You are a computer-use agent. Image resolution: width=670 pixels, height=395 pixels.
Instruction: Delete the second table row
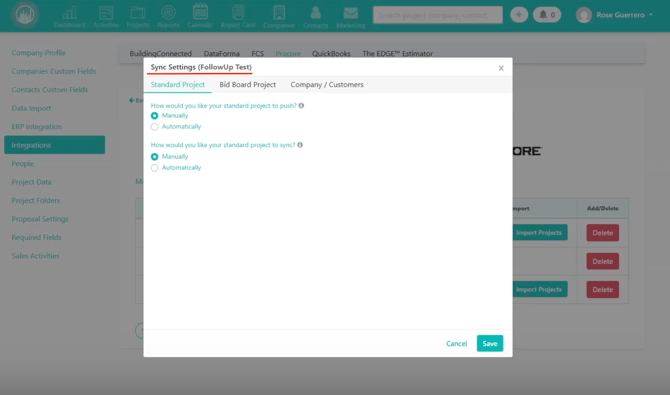[x=602, y=261]
